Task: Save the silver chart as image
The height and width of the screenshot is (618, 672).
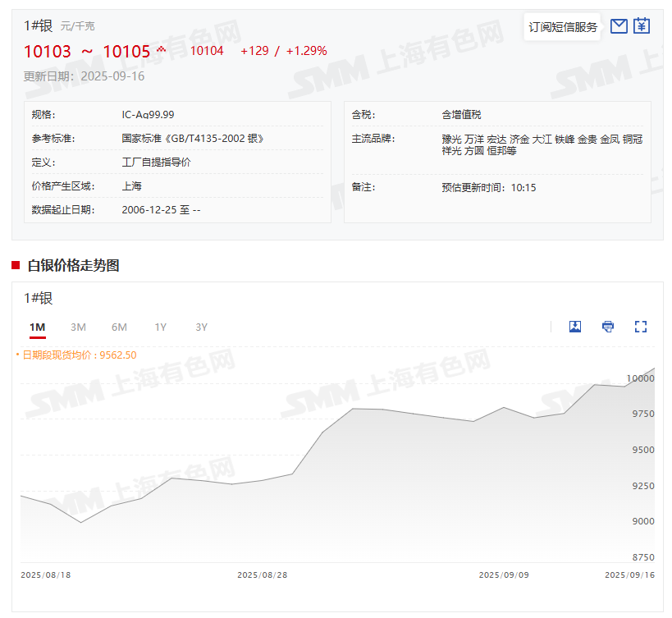Action: (x=575, y=327)
